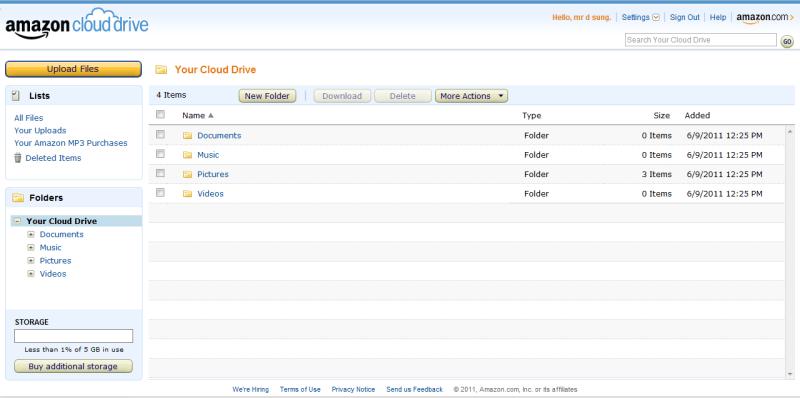This screenshot has height=398, width=800.
Task: Click the Name column sort arrow
Action: (211, 116)
